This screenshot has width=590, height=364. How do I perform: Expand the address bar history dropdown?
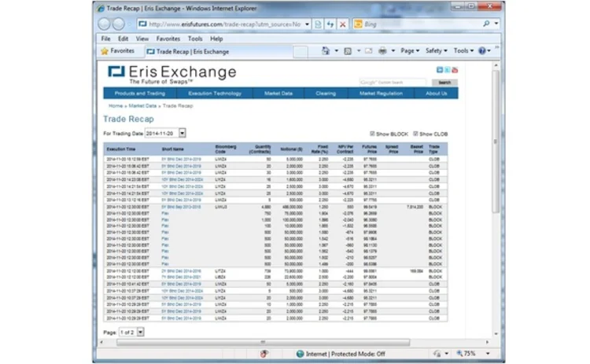[x=307, y=24]
